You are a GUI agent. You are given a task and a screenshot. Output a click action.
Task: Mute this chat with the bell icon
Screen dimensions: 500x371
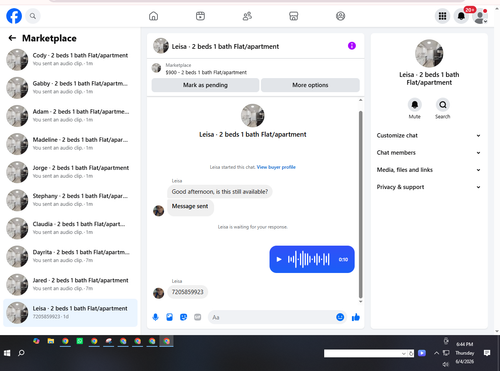click(x=415, y=105)
